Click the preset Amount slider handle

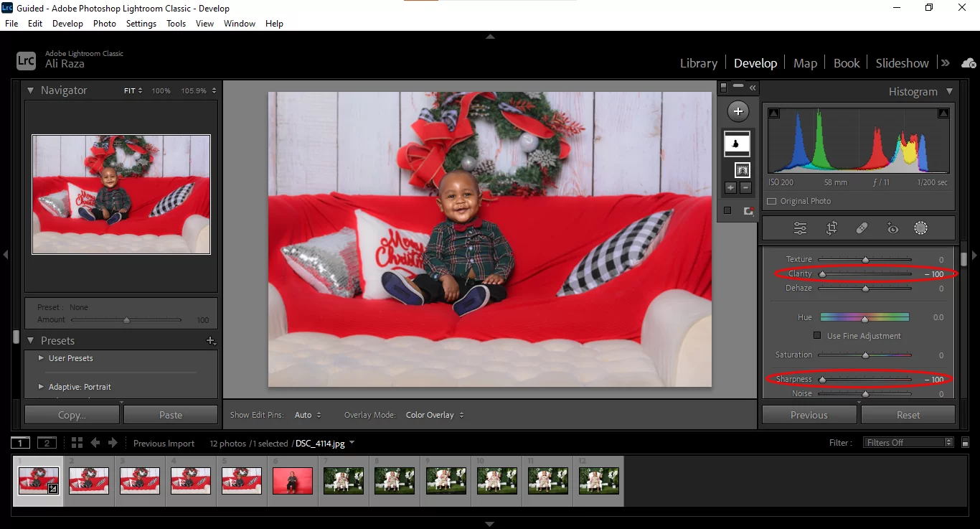126,320
